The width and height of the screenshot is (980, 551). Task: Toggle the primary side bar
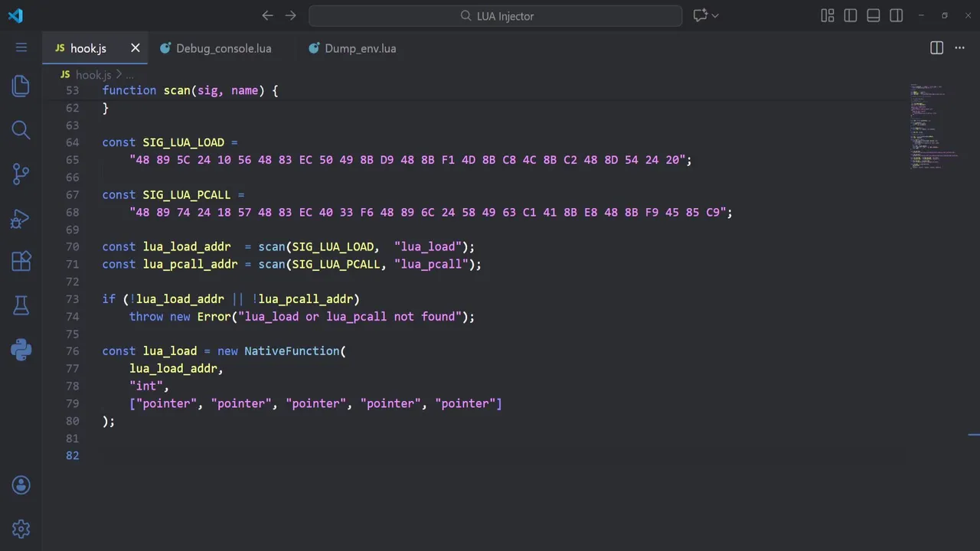pyautogui.click(x=851, y=15)
